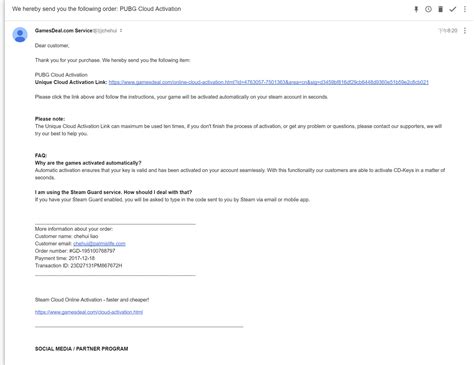Screen dimensions: 474x365
Task: Open the conversation's three-dot menu in the header
Action: point(465,9)
